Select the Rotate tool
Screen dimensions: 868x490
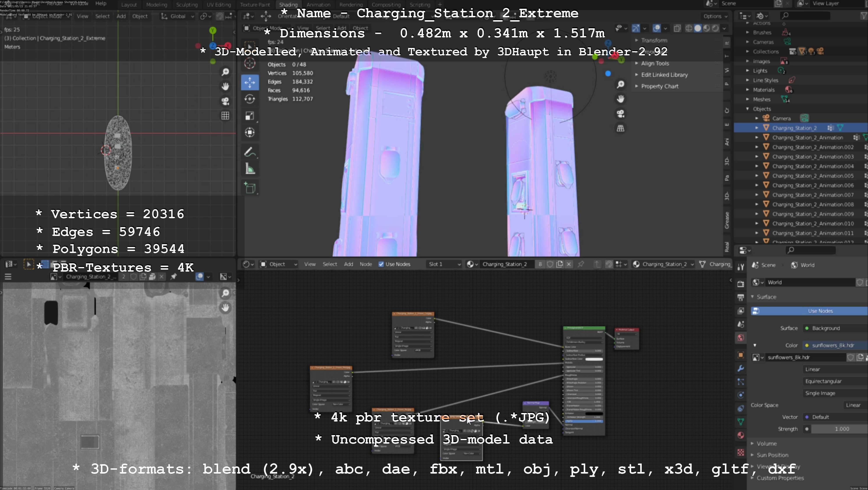coord(250,99)
